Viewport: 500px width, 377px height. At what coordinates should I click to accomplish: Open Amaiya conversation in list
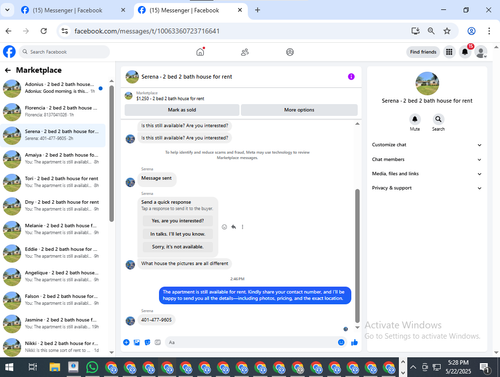[x=53, y=159]
